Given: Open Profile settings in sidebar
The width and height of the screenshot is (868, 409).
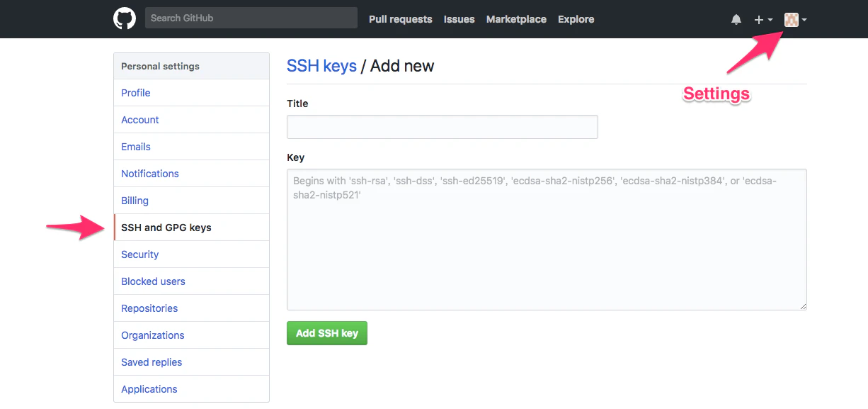Looking at the screenshot, I should (x=191, y=93).
